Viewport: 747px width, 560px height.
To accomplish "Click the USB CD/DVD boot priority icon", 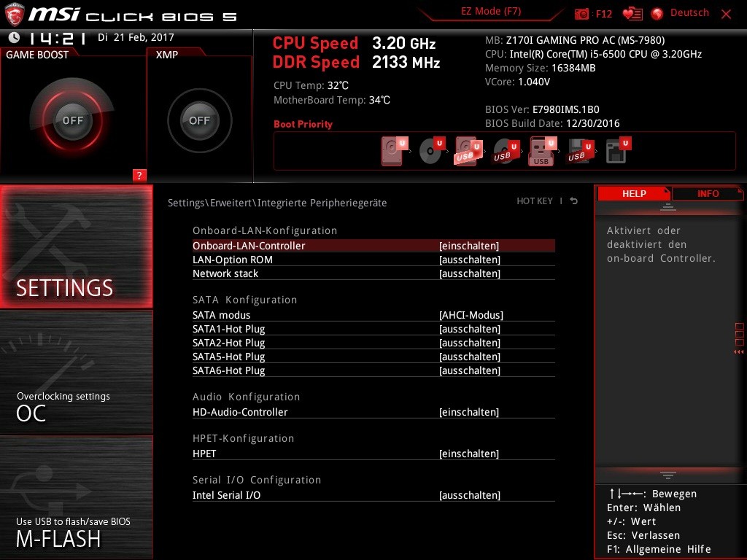I will (506, 151).
